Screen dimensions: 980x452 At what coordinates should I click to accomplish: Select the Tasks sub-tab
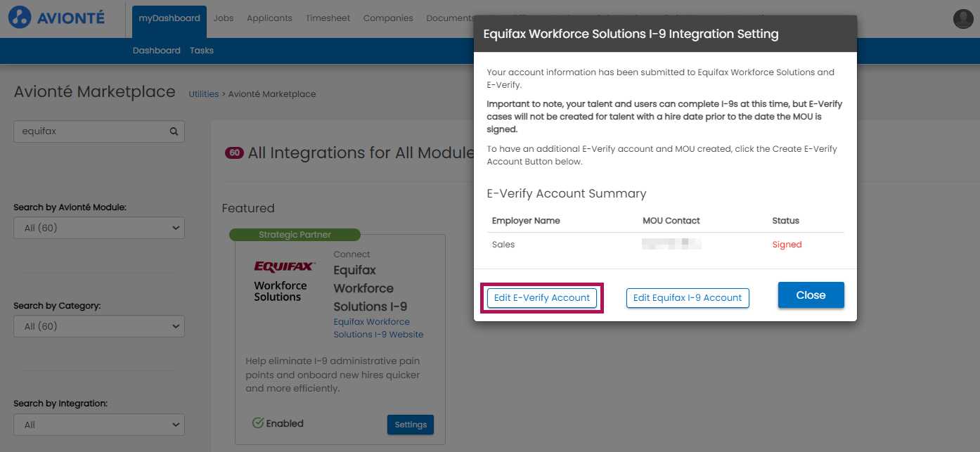coord(202,51)
